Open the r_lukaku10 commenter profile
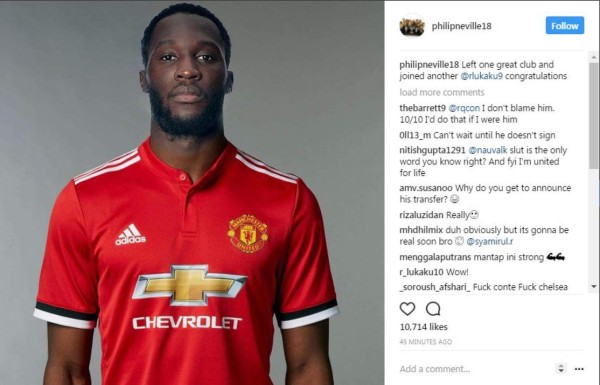Image resolution: width=600 pixels, height=385 pixels. pos(421,272)
